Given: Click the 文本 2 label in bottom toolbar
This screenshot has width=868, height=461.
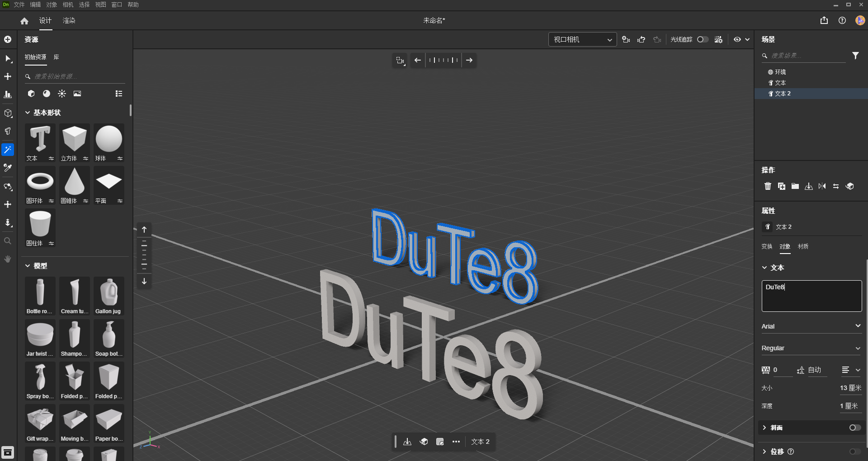Looking at the screenshot, I should [480, 442].
